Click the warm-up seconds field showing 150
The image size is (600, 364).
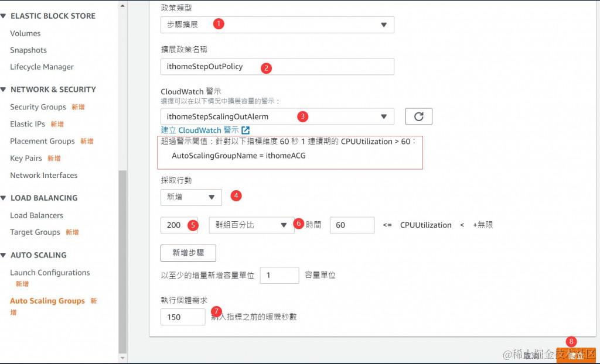[x=183, y=317]
